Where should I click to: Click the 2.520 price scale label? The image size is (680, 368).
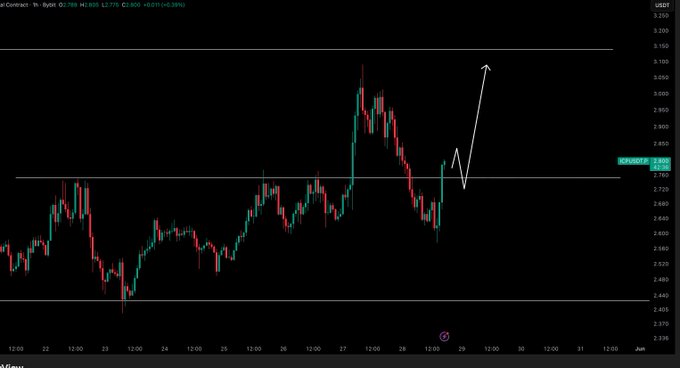click(660, 264)
